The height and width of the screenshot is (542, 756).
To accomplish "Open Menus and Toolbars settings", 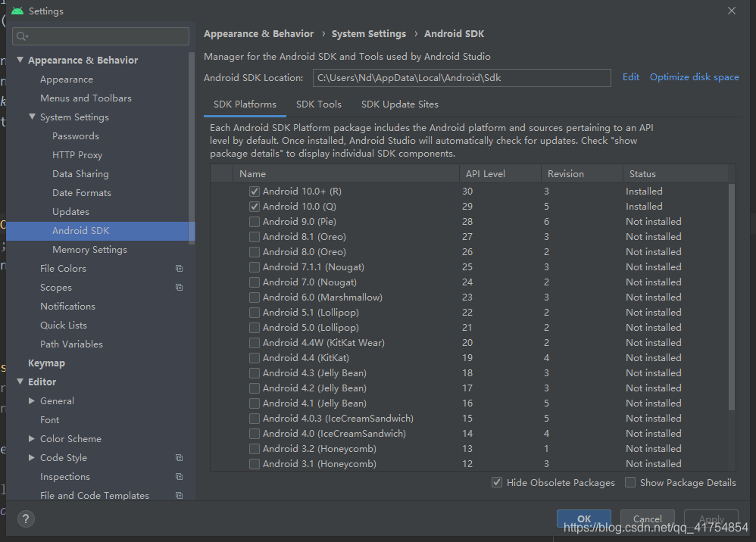I will [x=86, y=98].
